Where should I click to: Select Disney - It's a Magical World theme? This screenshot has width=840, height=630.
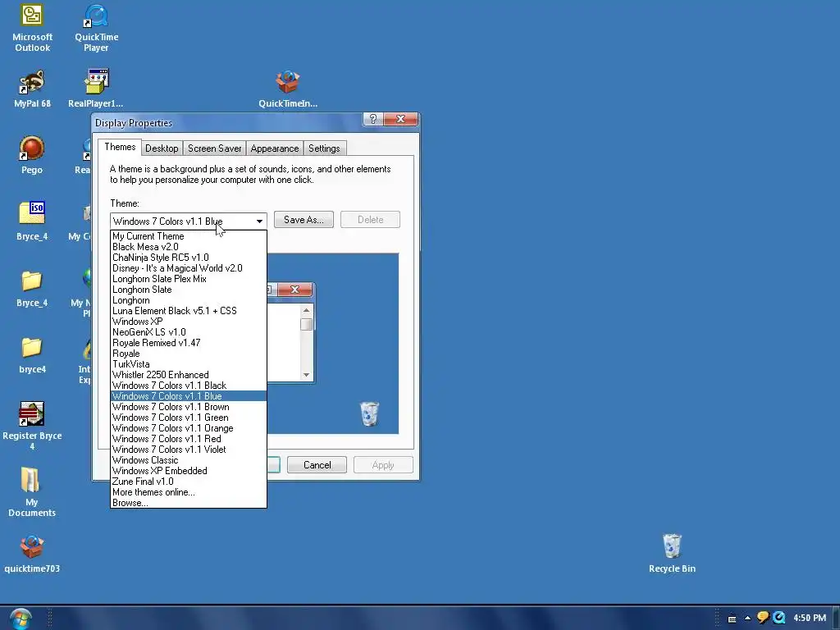click(189, 268)
